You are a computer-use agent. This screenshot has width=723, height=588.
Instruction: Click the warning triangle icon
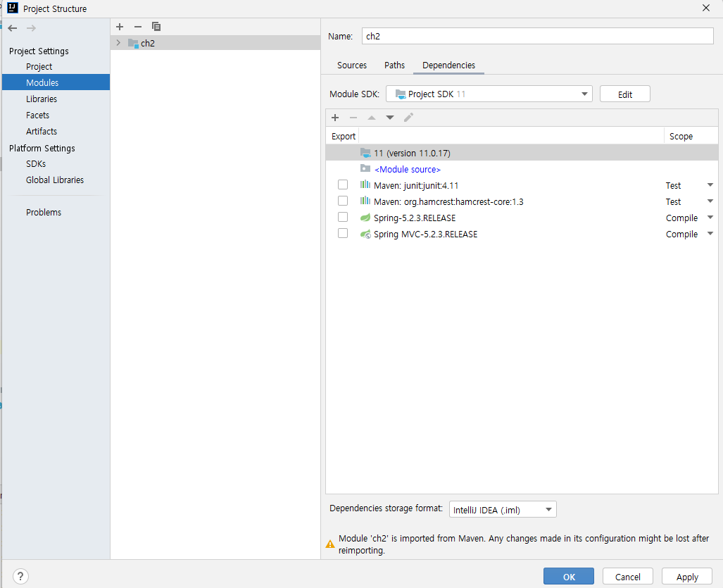coord(330,544)
